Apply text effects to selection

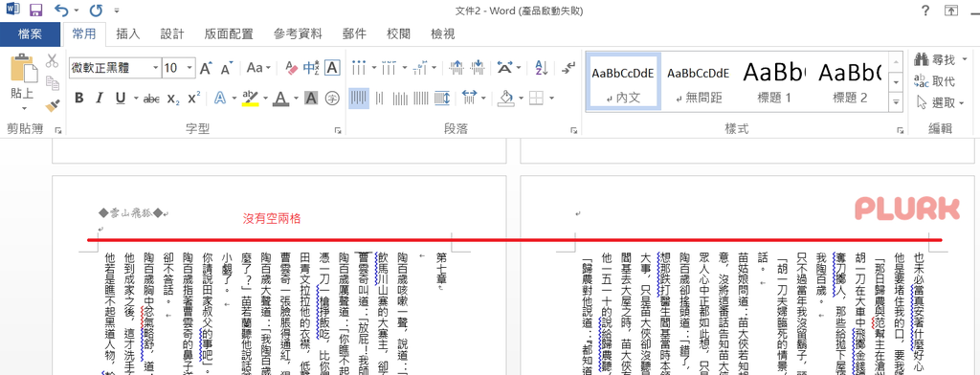point(220,99)
